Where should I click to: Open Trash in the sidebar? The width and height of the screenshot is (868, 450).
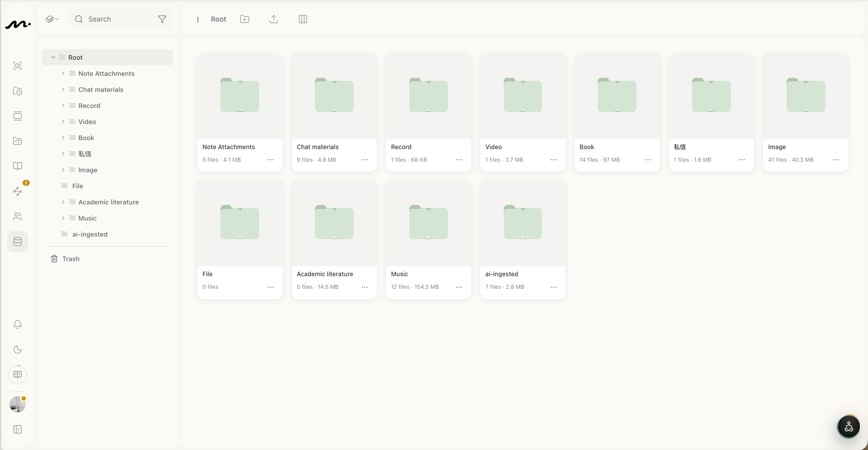[65, 259]
